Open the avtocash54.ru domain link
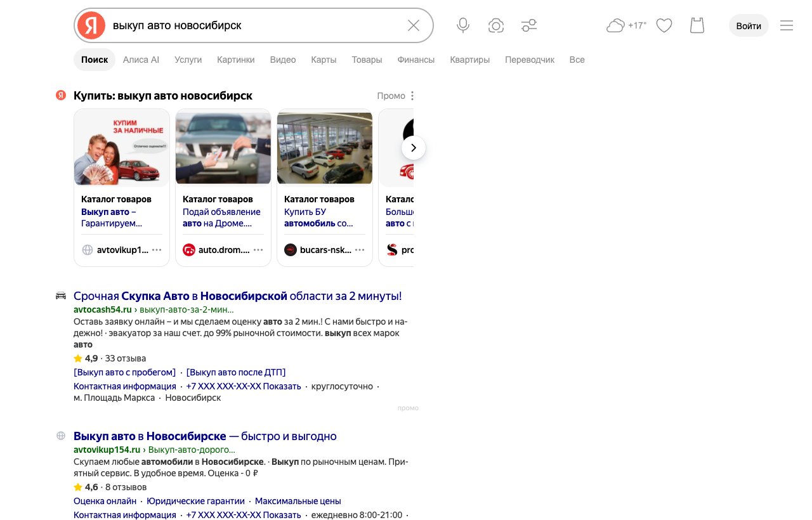Image resolution: width=812 pixels, height=520 pixels. pos(103,309)
